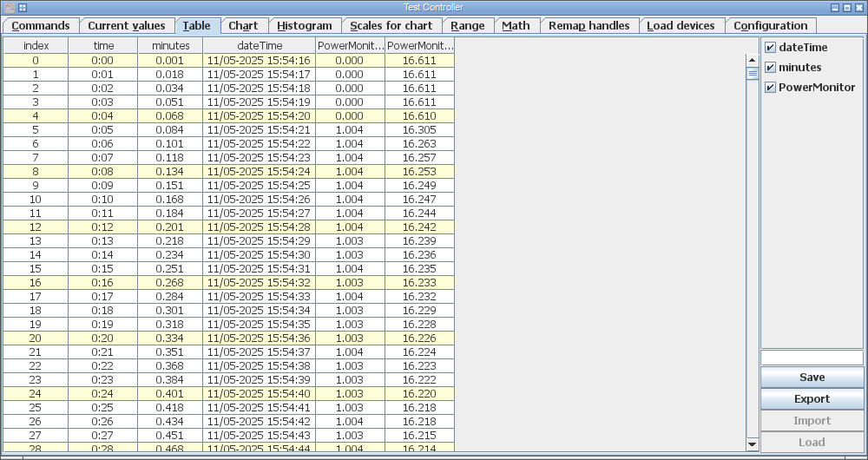Open the window menu icon in title bar
The height and width of the screenshot is (460, 868).
[10, 8]
